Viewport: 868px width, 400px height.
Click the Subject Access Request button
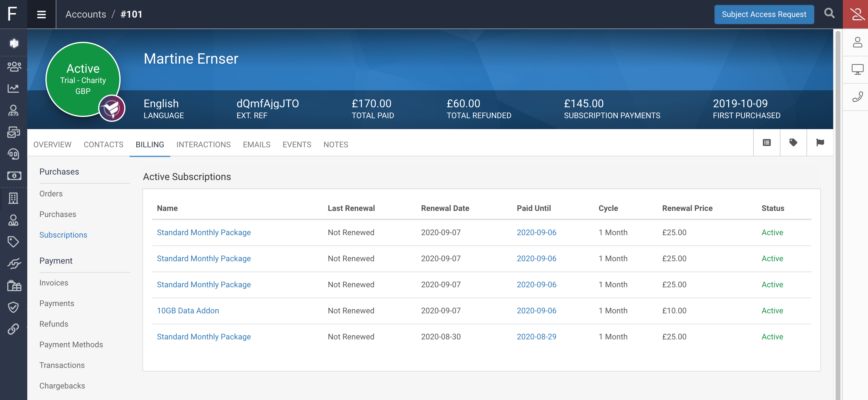764,14
